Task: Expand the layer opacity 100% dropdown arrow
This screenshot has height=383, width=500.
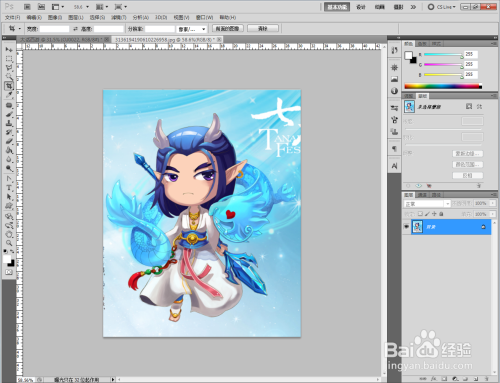Action: pos(492,203)
